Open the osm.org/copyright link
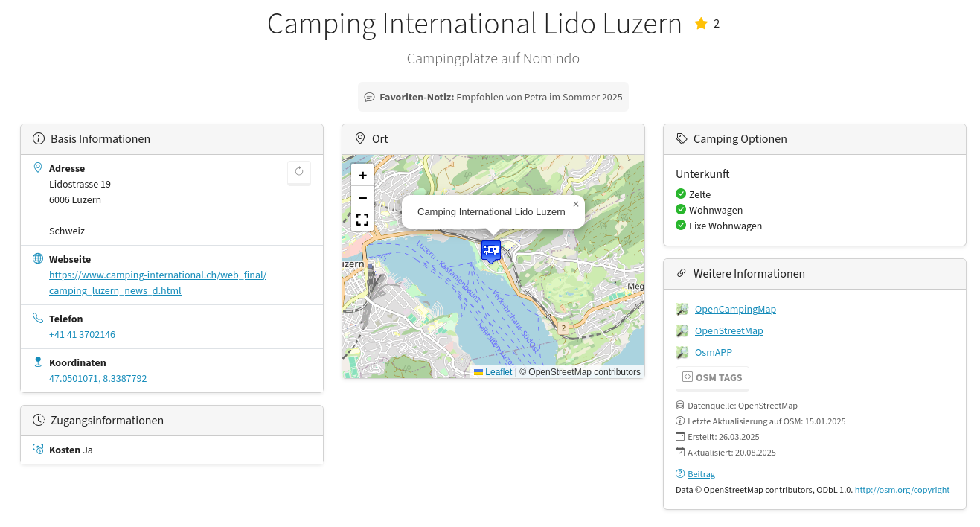980x527 pixels. (902, 490)
